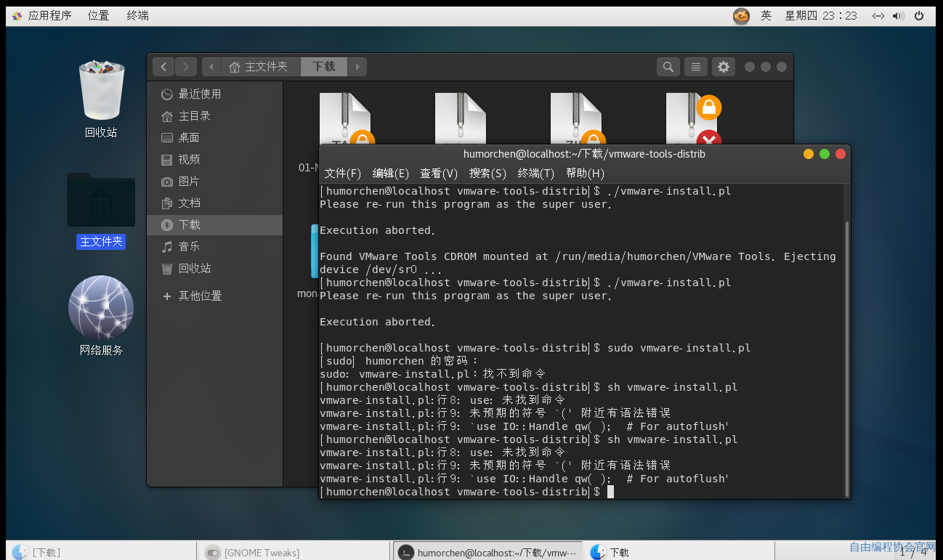Open the 终端 menu in top panel
Image resolution: width=943 pixels, height=560 pixels.
point(138,15)
